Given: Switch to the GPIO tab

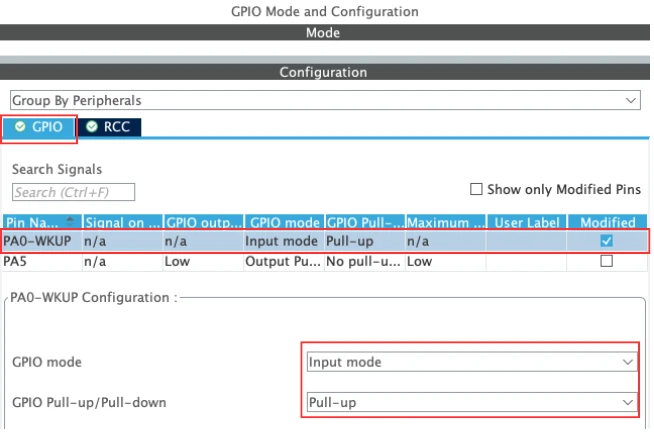Looking at the screenshot, I should pyautogui.click(x=40, y=127).
